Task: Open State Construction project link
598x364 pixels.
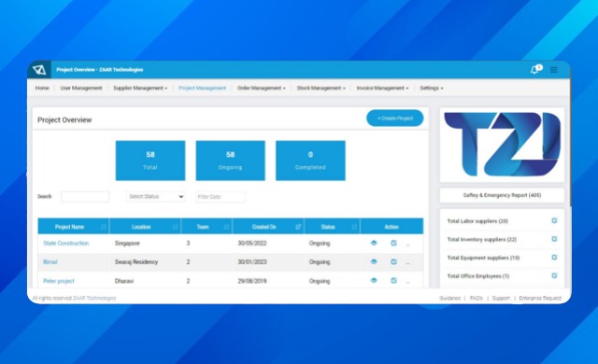Action: coord(66,243)
